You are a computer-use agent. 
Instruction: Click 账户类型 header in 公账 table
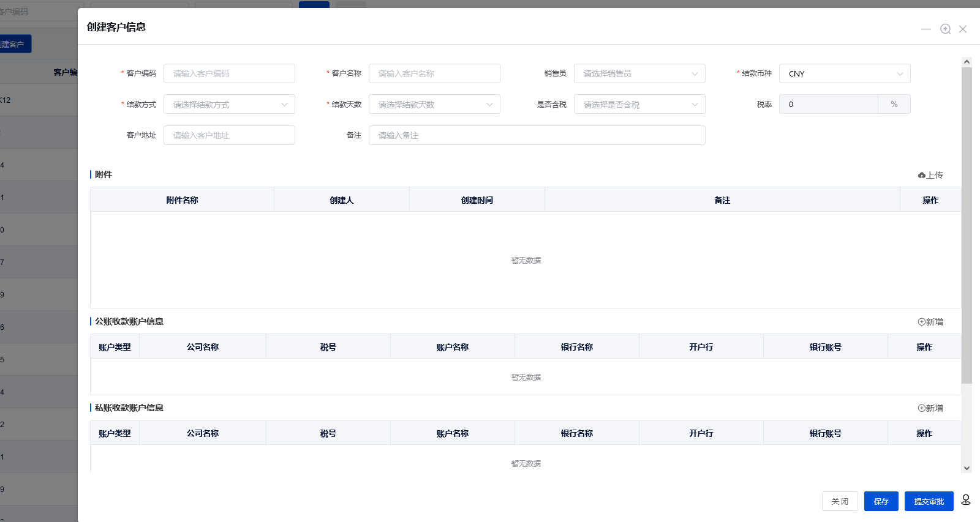[x=115, y=347]
